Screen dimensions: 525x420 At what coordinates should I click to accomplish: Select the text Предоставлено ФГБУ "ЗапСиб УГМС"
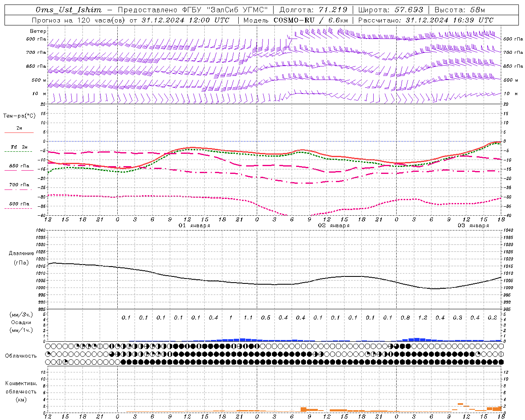click(193, 10)
